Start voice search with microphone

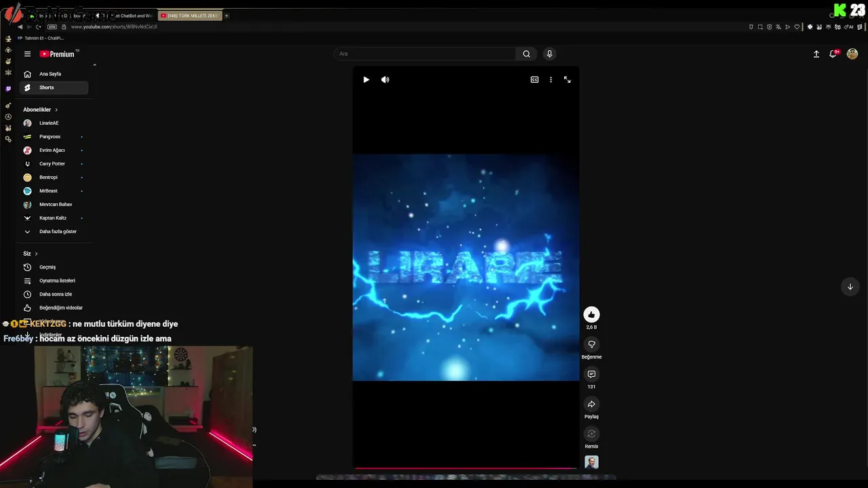click(x=549, y=54)
